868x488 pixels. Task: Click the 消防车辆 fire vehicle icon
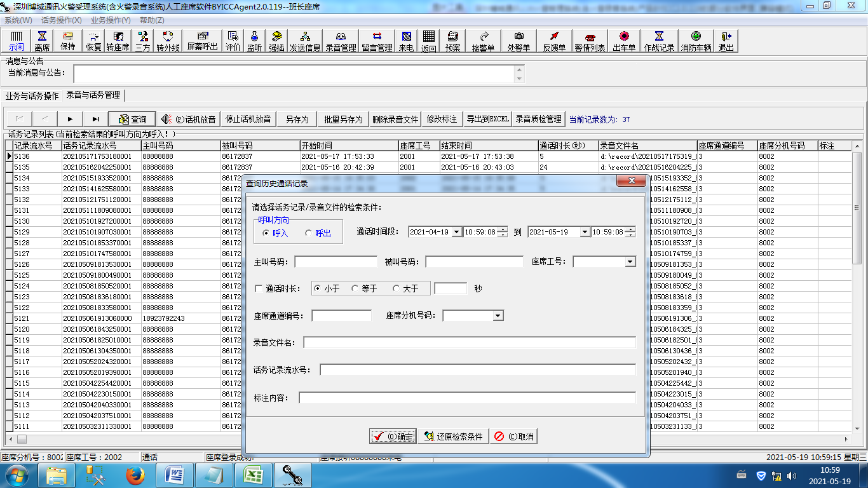[x=696, y=41]
